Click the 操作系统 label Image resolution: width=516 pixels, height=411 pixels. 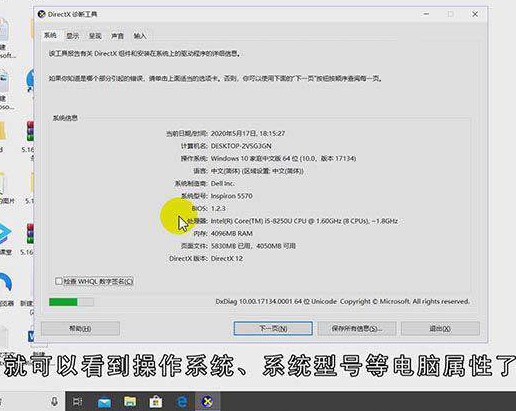[194, 158]
